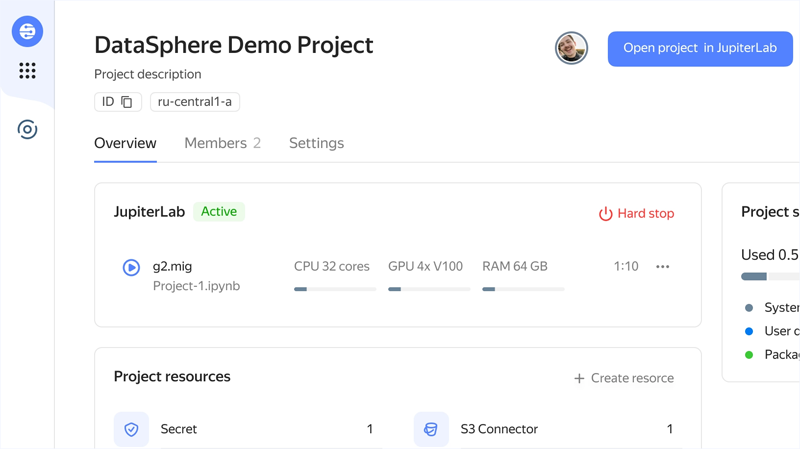
Task: Switch to the Members tab
Action: pyautogui.click(x=222, y=143)
